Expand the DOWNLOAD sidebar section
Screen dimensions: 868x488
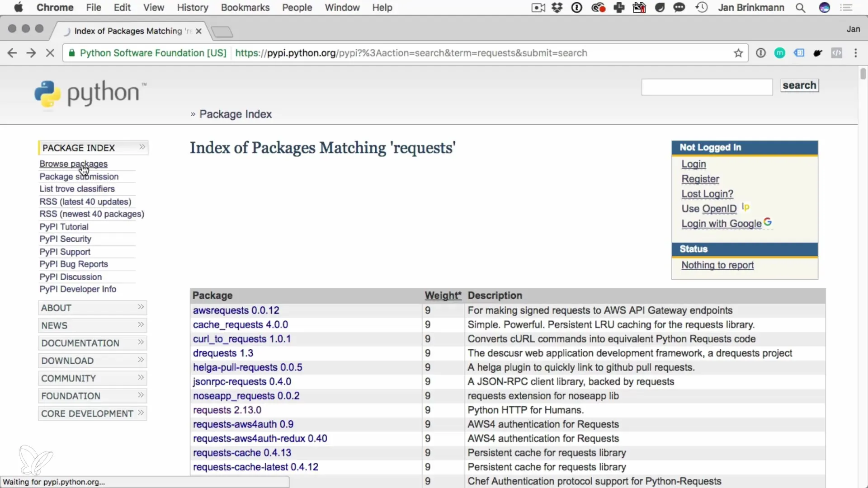[x=92, y=361]
